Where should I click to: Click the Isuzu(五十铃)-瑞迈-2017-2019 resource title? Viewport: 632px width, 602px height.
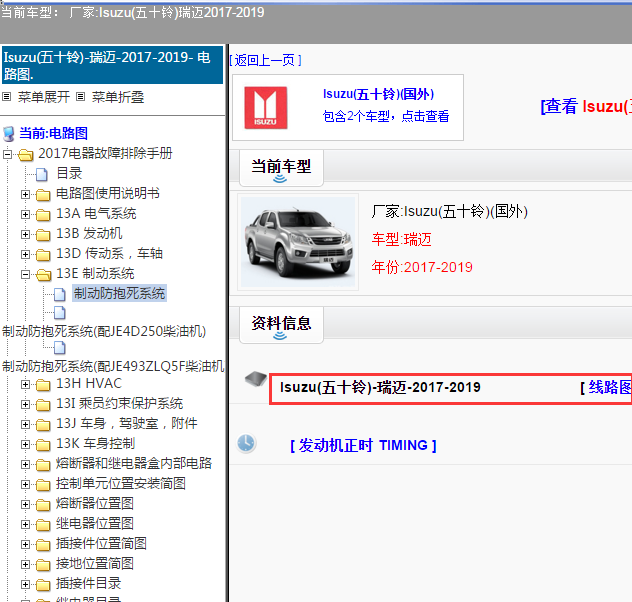[x=380, y=388]
